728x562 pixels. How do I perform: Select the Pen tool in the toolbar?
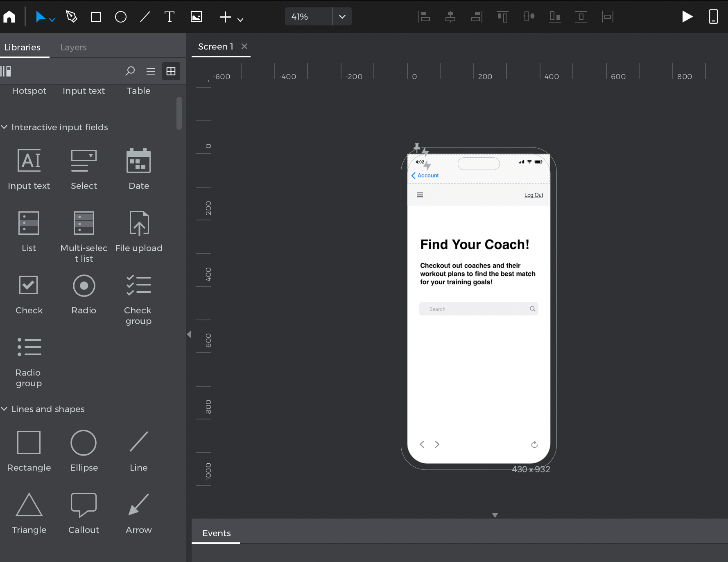[x=72, y=16]
